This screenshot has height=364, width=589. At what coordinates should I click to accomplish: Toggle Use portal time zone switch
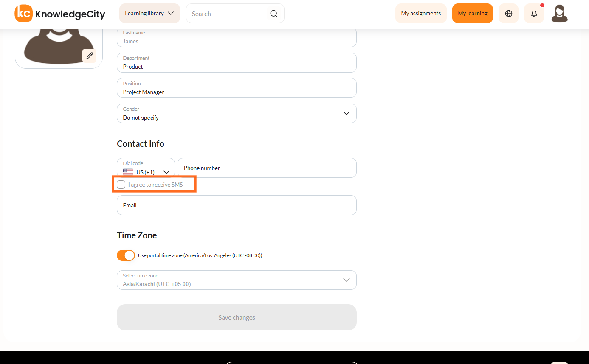pyautogui.click(x=126, y=255)
